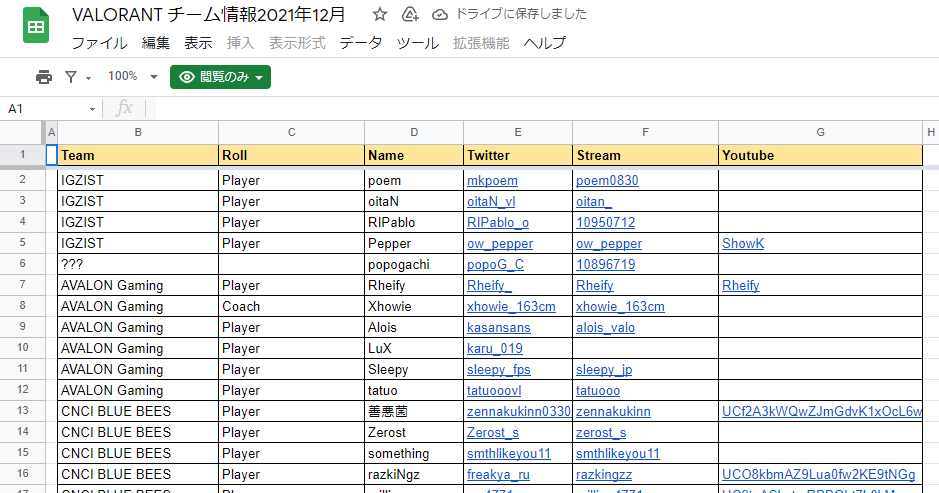Open the popoG_C Twitter link
The width and height of the screenshot is (939, 493).
click(x=495, y=264)
